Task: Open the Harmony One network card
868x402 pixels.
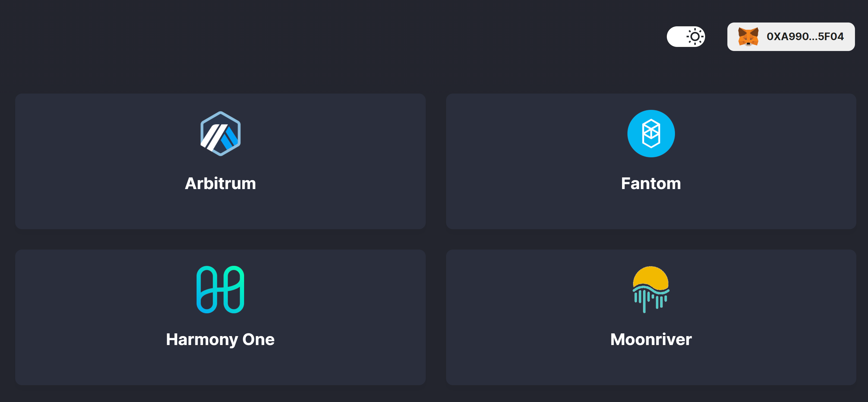Action: pyautogui.click(x=101, y=317)
